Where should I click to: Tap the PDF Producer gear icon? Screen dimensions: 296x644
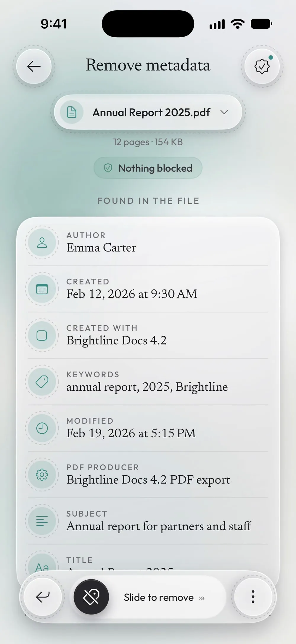(42, 475)
